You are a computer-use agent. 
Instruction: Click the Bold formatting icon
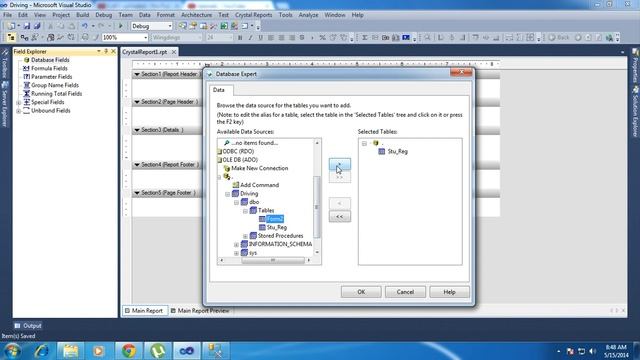click(240, 37)
